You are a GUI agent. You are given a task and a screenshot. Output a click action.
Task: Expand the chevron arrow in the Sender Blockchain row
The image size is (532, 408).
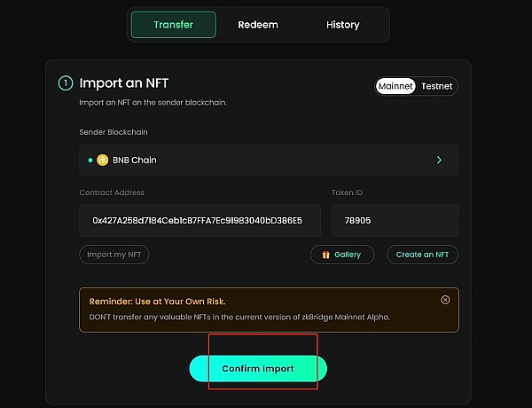[x=439, y=161]
